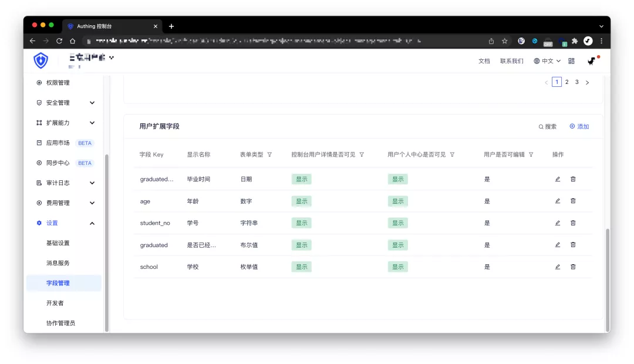Image resolution: width=634 pixels, height=364 pixels.
Task: Click the 枚举值 type cell
Action: [x=249, y=267]
